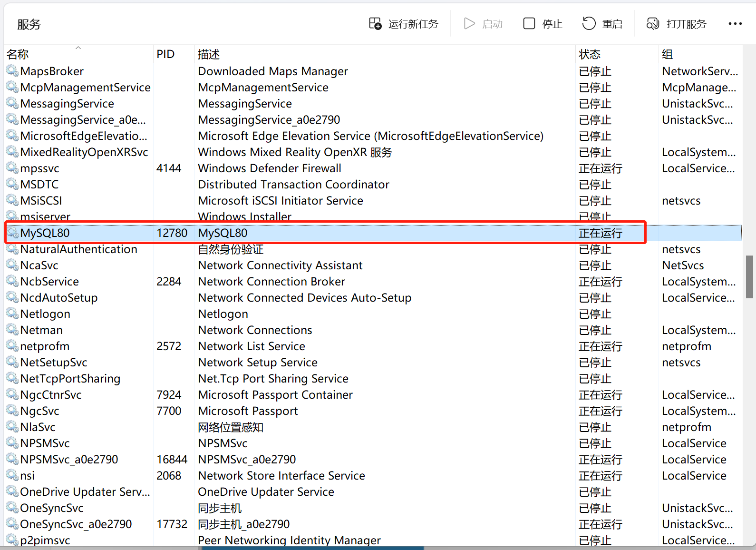Click the gear icon beside NPSMSvc_a0e2790
This screenshot has height=550, width=756.
[x=12, y=459]
